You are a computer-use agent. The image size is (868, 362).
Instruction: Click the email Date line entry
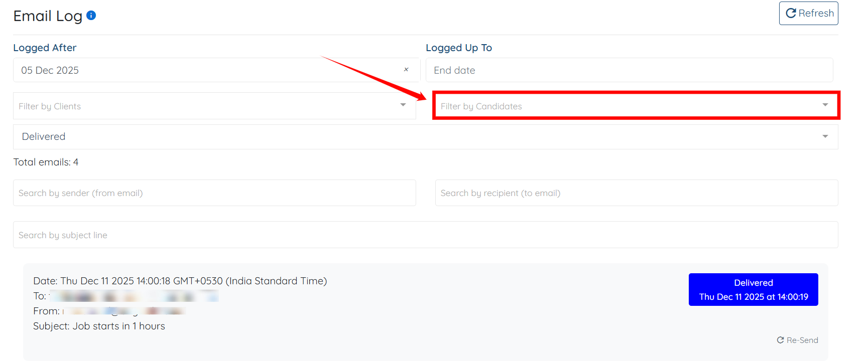[x=180, y=281]
